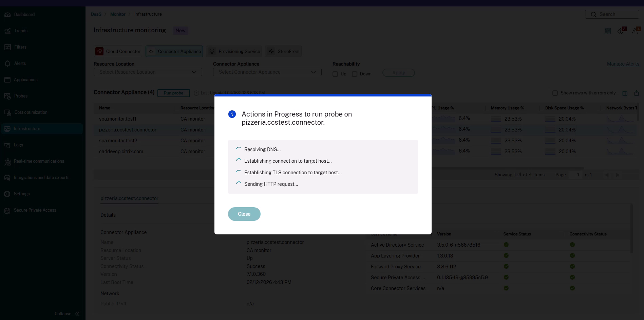
Task: Click Disk Space Usage % column header
Action: coord(564,108)
